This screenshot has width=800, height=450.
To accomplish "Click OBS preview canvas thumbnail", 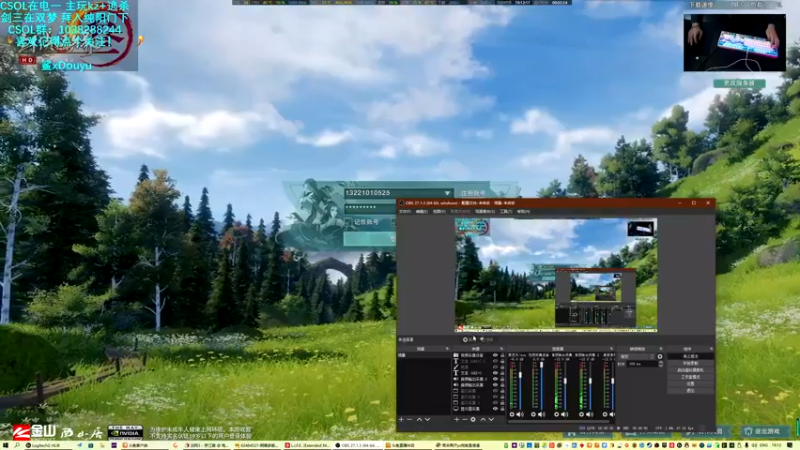I will click(x=556, y=274).
